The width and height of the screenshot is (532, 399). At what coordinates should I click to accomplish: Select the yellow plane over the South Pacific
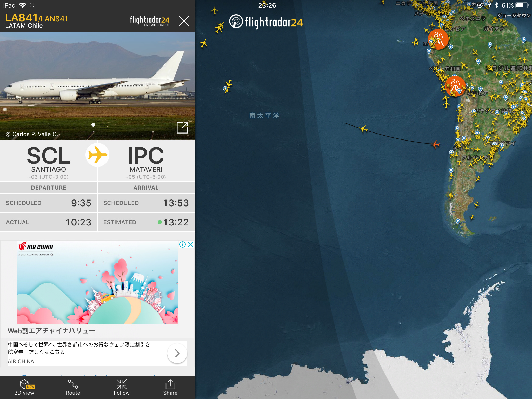(364, 129)
